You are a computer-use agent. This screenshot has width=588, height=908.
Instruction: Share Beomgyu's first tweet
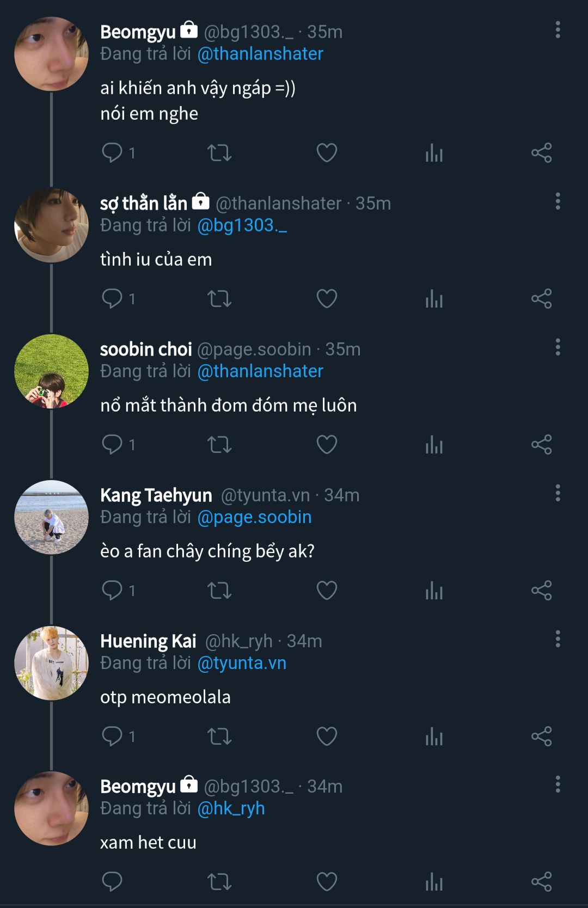click(541, 153)
